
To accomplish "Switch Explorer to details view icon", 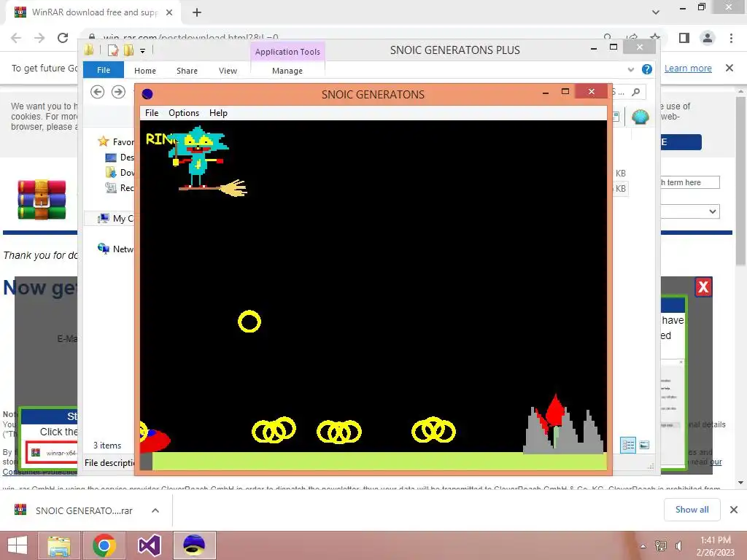I will (x=628, y=446).
